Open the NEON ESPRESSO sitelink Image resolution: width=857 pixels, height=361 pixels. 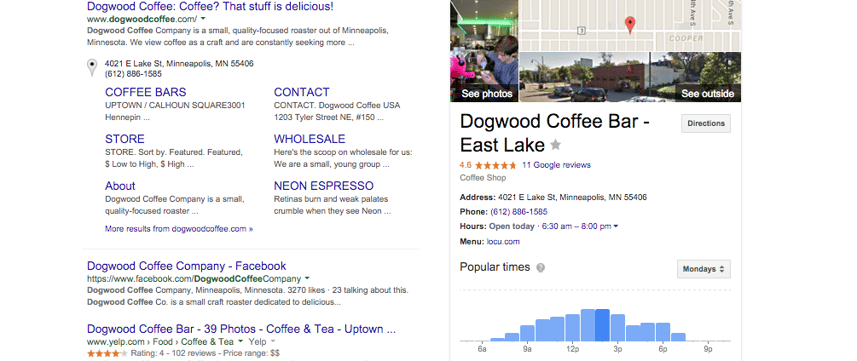tap(324, 186)
